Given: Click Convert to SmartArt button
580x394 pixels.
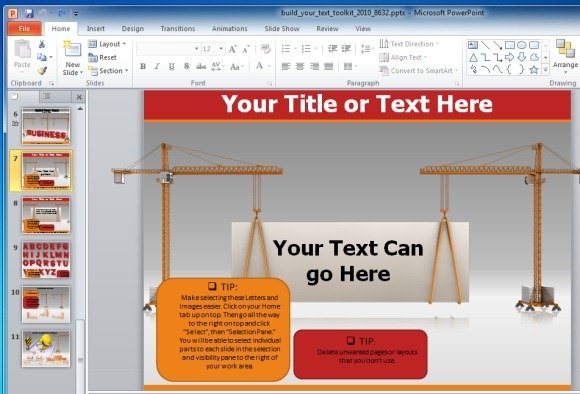Looking at the screenshot, I should tap(418, 71).
